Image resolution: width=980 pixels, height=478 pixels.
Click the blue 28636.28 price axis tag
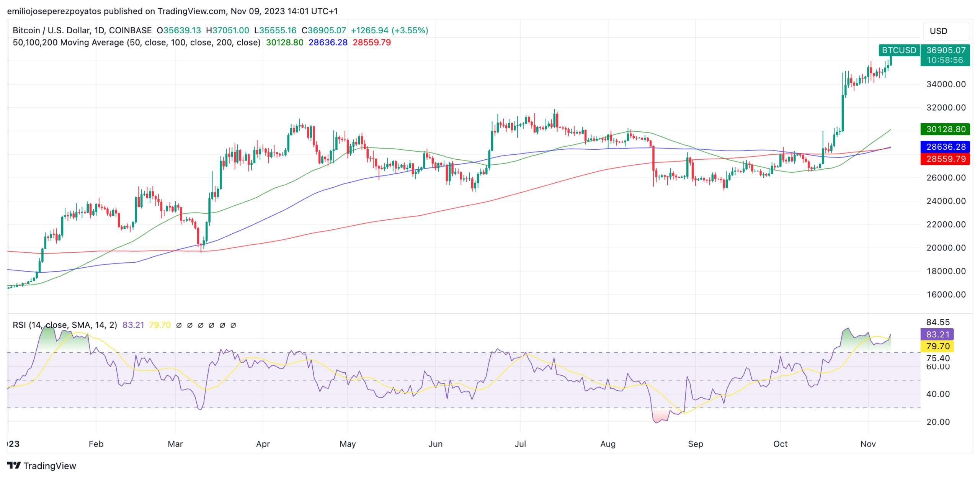point(945,147)
